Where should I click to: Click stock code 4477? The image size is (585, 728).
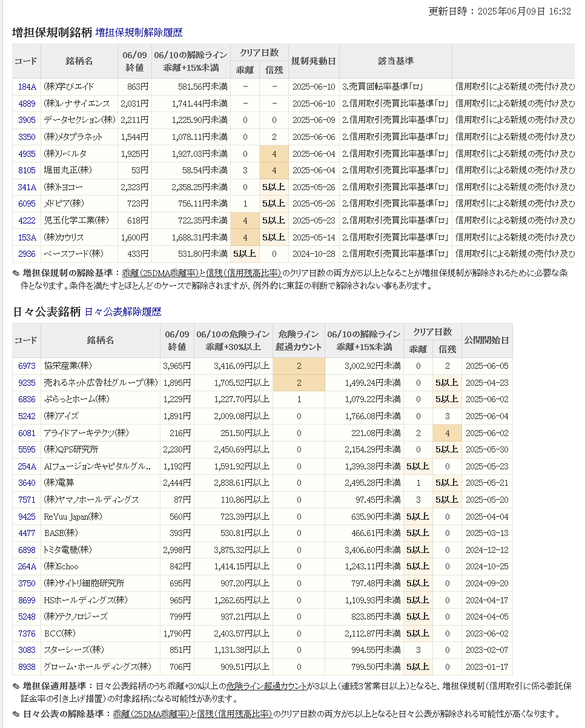pyautogui.click(x=27, y=533)
